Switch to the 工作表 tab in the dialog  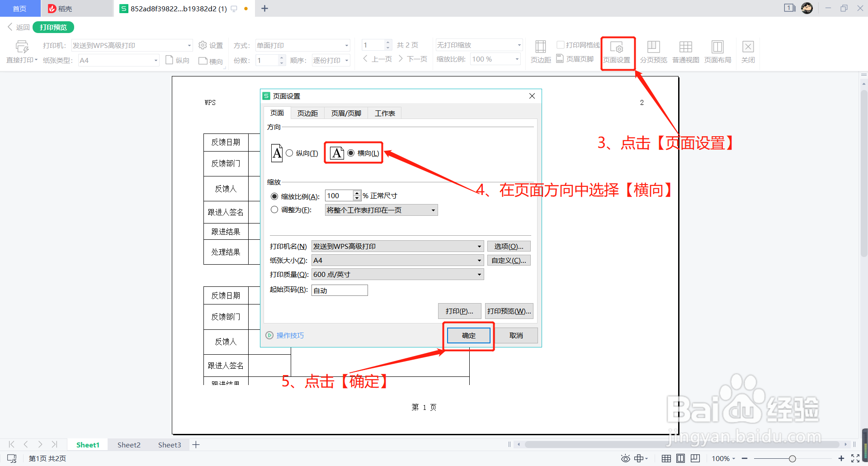pos(385,113)
